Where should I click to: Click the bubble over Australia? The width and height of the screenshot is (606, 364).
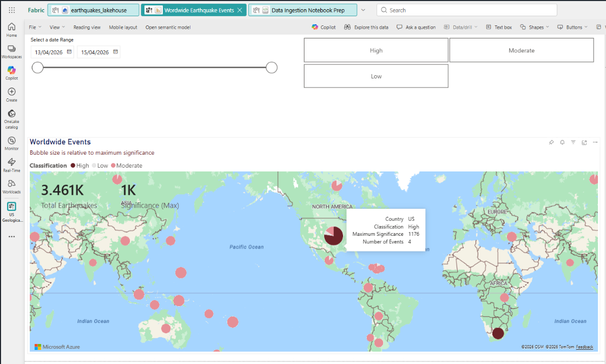click(166, 328)
